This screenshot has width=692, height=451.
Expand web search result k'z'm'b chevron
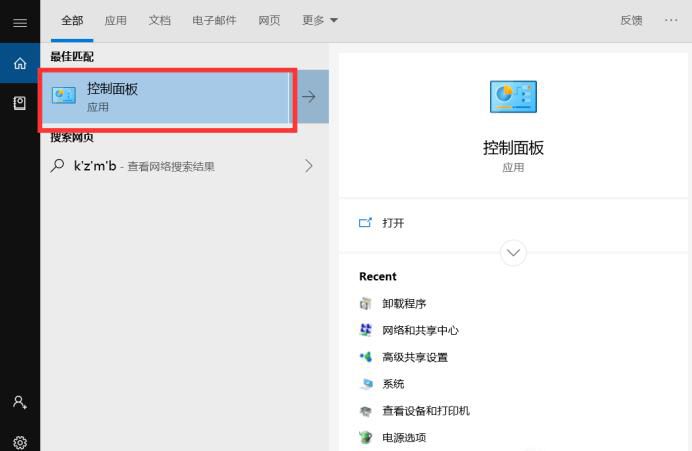click(x=309, y=166)
